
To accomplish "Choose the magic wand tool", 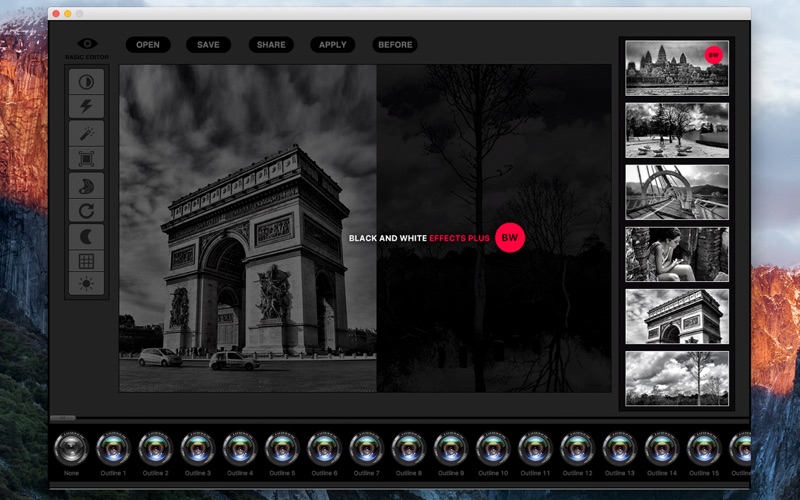I will (86, 134).
